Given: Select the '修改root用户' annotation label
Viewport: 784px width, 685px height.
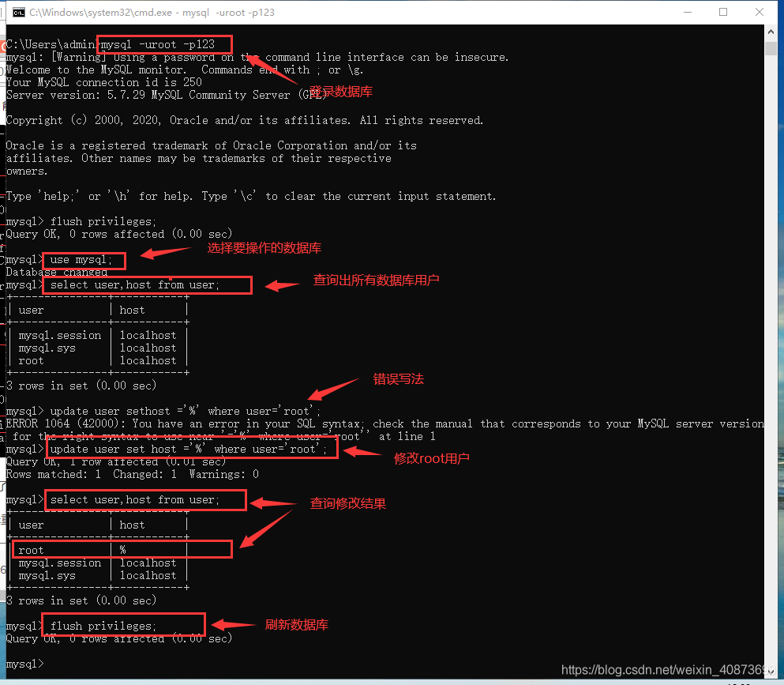Looking at the screenshot, I should (432, 457).
